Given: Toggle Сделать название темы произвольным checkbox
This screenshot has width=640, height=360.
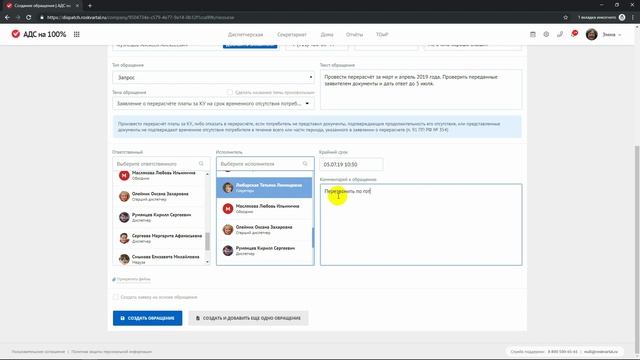Looking at the screenshot, I should pos(230,93).
